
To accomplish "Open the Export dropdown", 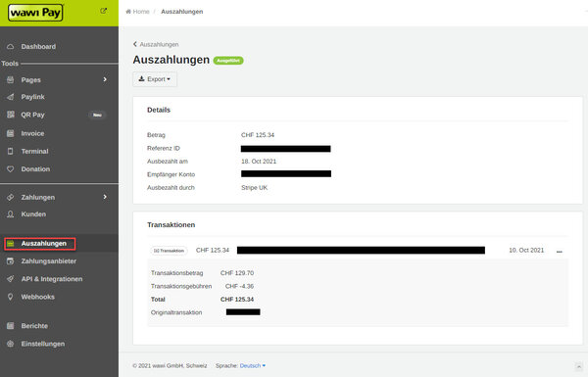I will click(x=155, y=79).
